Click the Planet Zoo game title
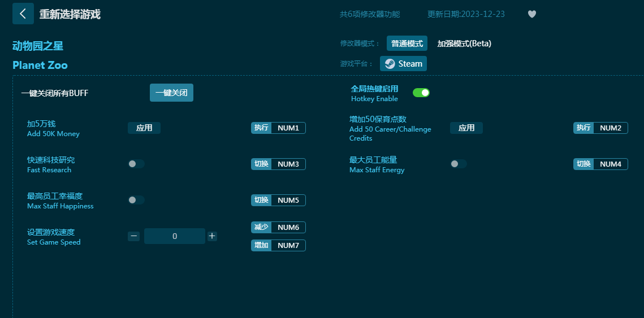This screenshot has width=644, height=318. (40, 66)
